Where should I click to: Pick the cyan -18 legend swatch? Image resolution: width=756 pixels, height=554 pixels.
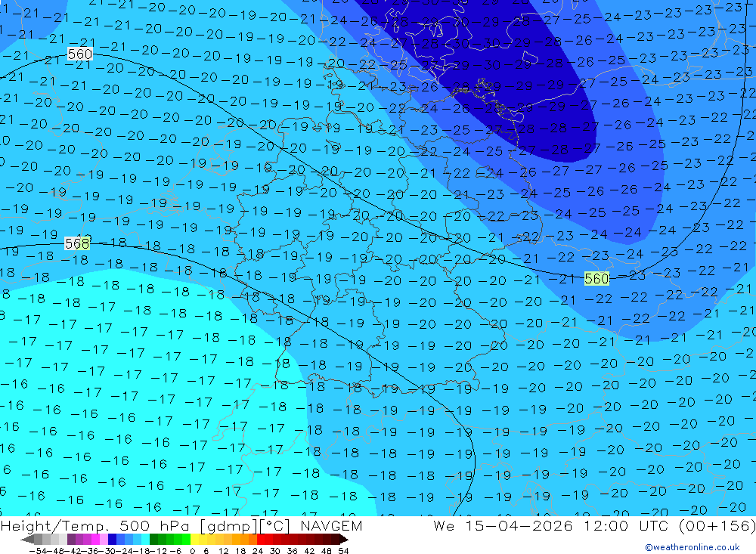tap(146, 540)
